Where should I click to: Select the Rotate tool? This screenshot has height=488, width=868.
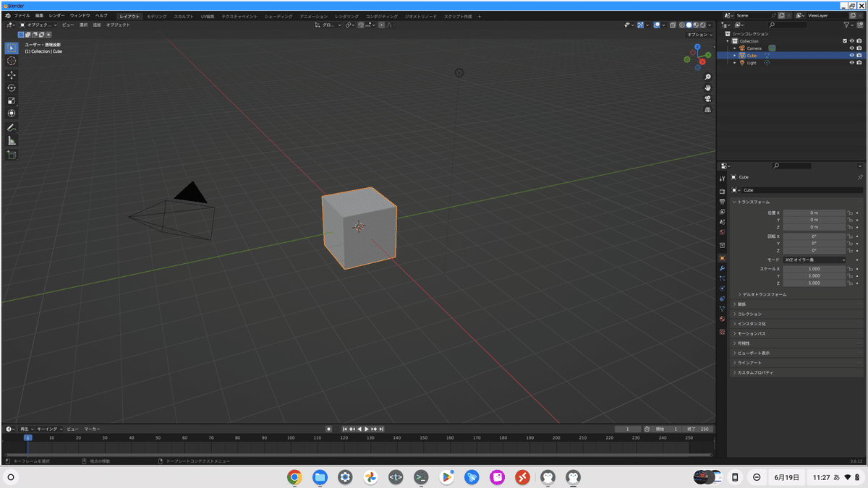click(x=12, y=87)
